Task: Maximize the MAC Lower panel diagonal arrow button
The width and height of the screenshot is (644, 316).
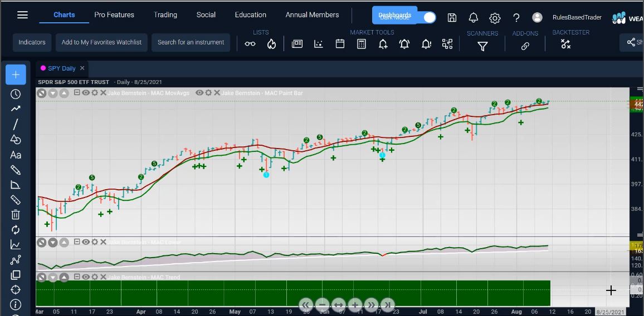Action: (x=41, y=243)
